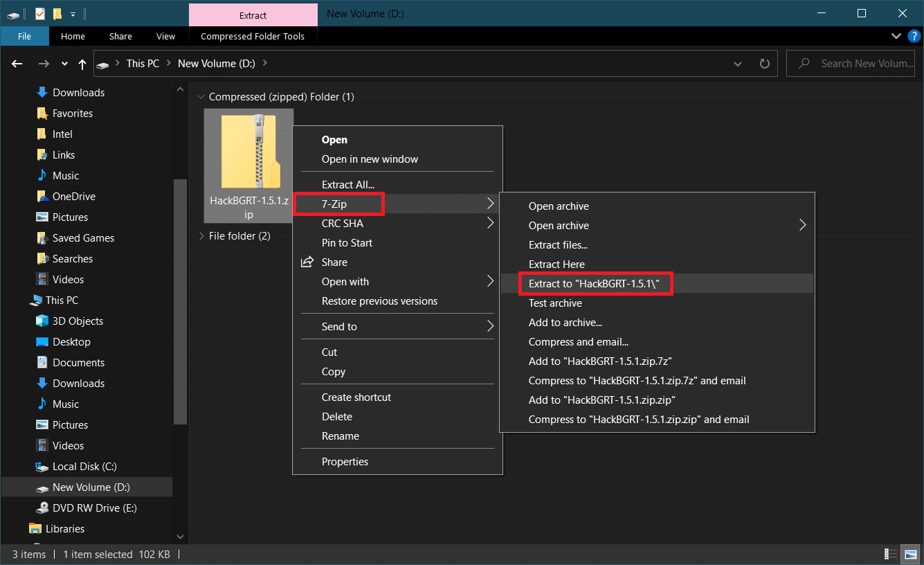Click the navigation pane scrollbar down arrow
924x565 pixels.
click(x=180, y=537)
